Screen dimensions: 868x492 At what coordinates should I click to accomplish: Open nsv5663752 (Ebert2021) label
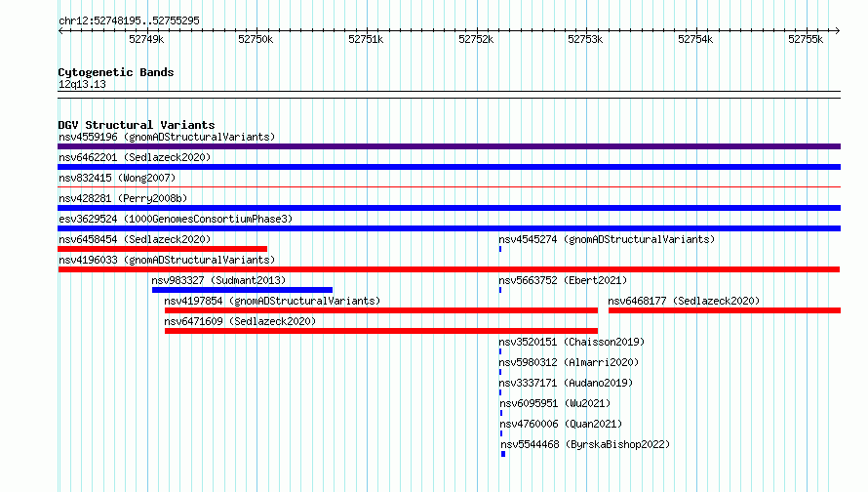pos(563,280)
